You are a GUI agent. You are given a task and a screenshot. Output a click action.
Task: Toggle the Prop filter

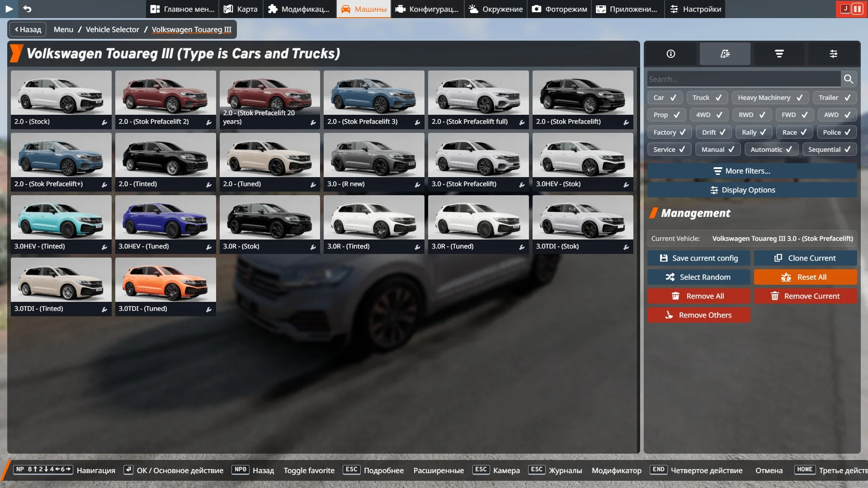[667, 115]
